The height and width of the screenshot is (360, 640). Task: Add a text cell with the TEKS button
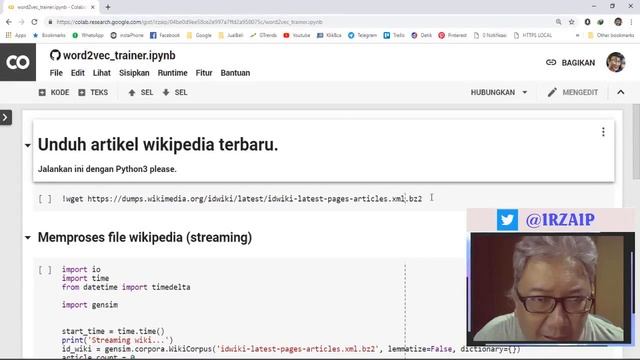click(x=93, y=92)
